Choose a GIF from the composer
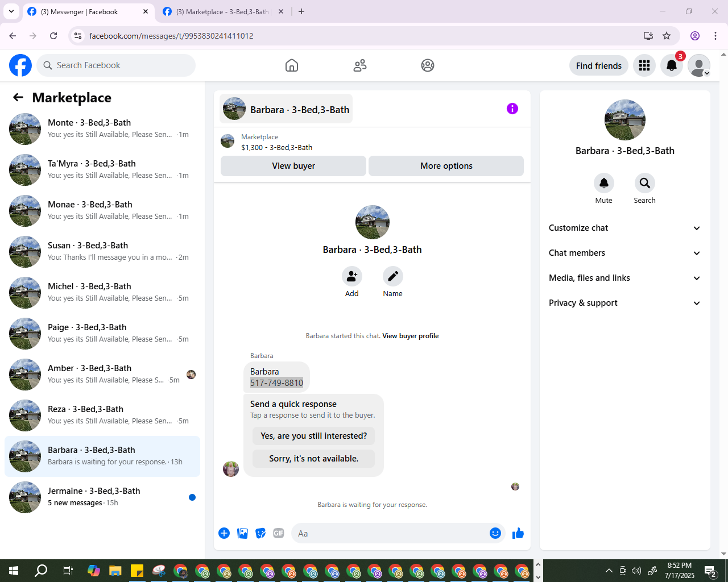The width and height of the screenshot is (728, 582). tap(279, 533)
